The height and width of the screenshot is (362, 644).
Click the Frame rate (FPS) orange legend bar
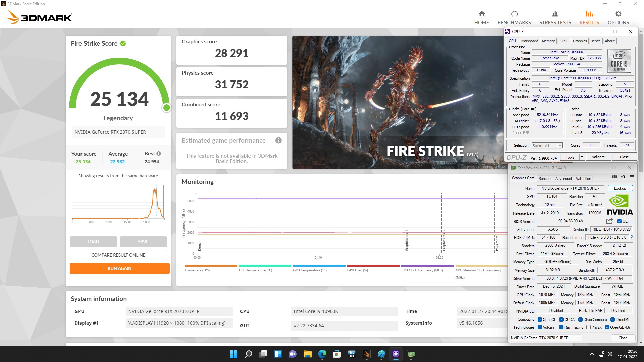click(x=211, y=266)
